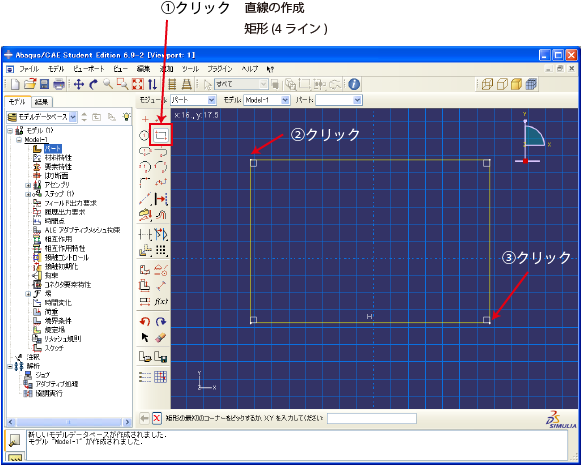Collapse the 解析 tree node
Viewport: 581px width, 466px height.
(x=10, y=366)
